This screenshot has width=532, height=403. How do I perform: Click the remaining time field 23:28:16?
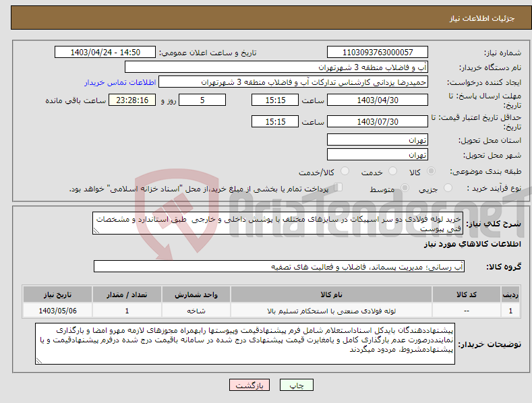[132, 100]
